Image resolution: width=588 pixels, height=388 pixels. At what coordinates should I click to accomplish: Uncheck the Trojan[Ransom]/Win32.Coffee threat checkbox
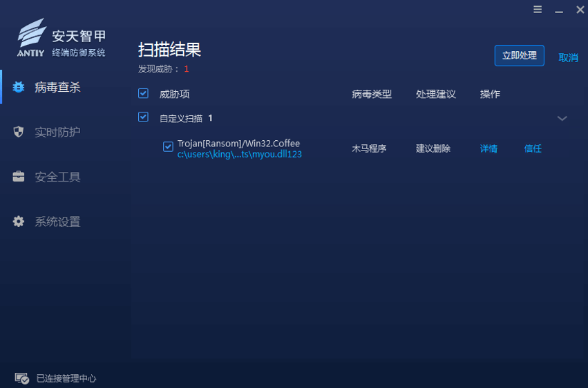point(168,146)
